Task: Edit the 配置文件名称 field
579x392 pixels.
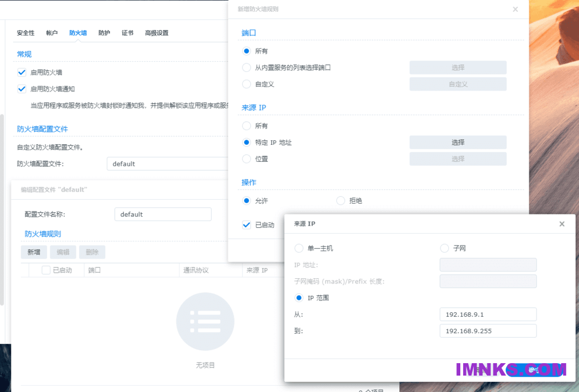Action: (x=163, y=214)
